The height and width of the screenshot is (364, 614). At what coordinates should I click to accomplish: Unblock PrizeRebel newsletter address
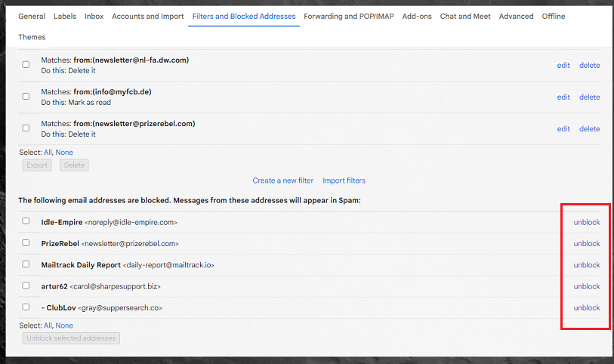587,244
